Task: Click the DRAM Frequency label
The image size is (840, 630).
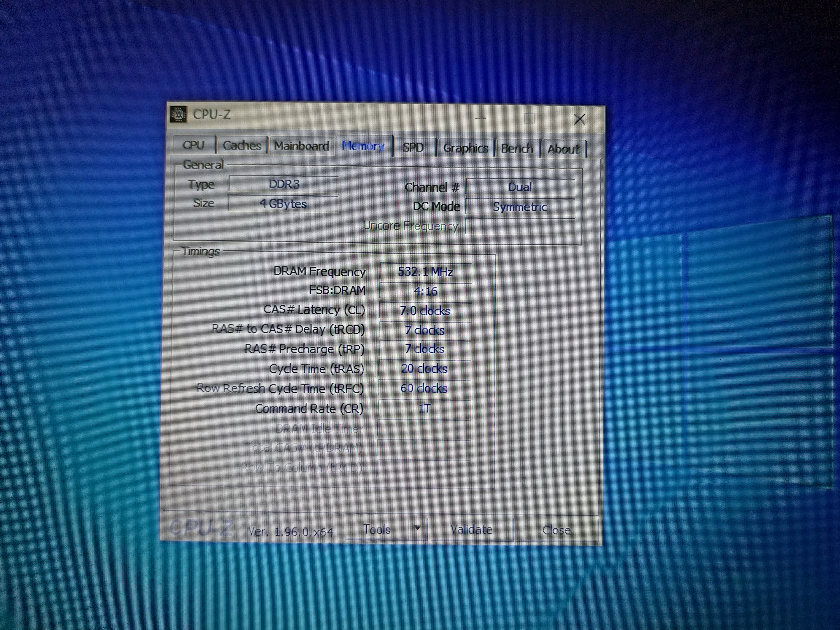Action: (x=319, y=271)
